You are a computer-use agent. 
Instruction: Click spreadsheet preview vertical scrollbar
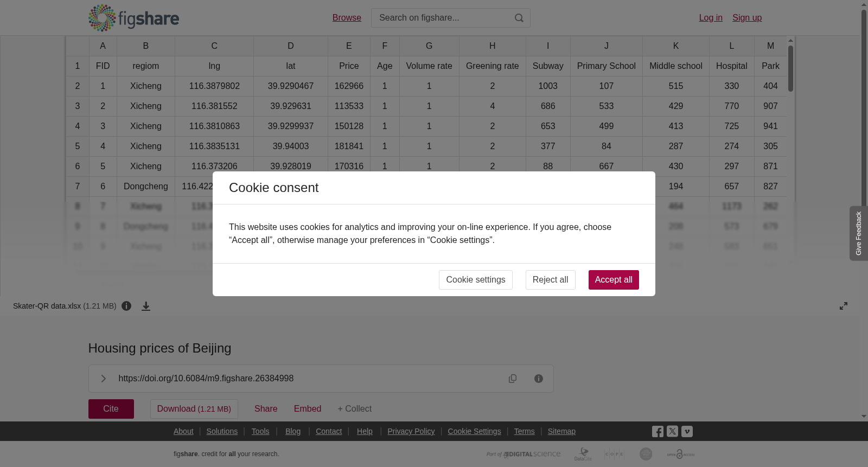click(x=791, y=68)
